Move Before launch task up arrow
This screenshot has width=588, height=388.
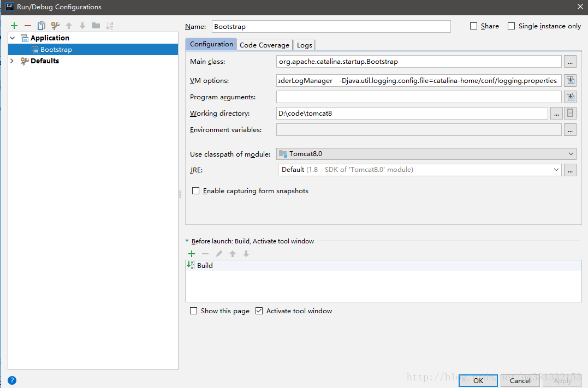pyautogui.click(x=233, y=254)
